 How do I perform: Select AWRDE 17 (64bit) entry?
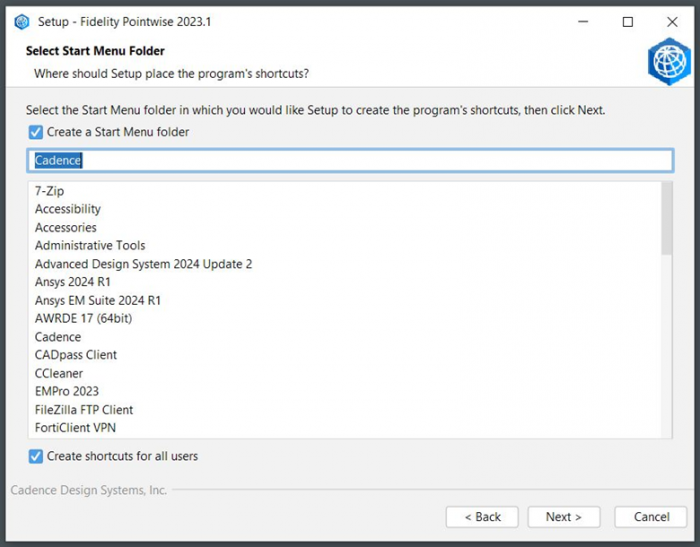tap(83, 318)
